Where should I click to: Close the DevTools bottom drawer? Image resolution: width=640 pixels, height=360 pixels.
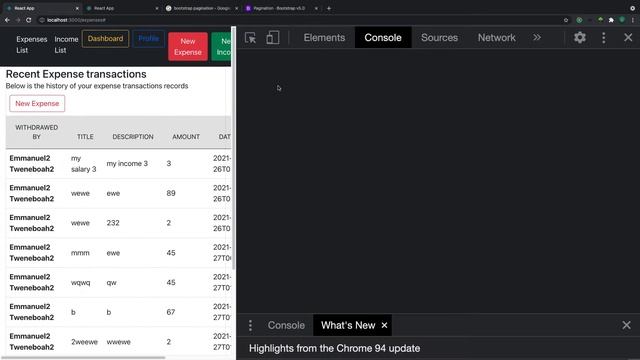coord(627,325)
